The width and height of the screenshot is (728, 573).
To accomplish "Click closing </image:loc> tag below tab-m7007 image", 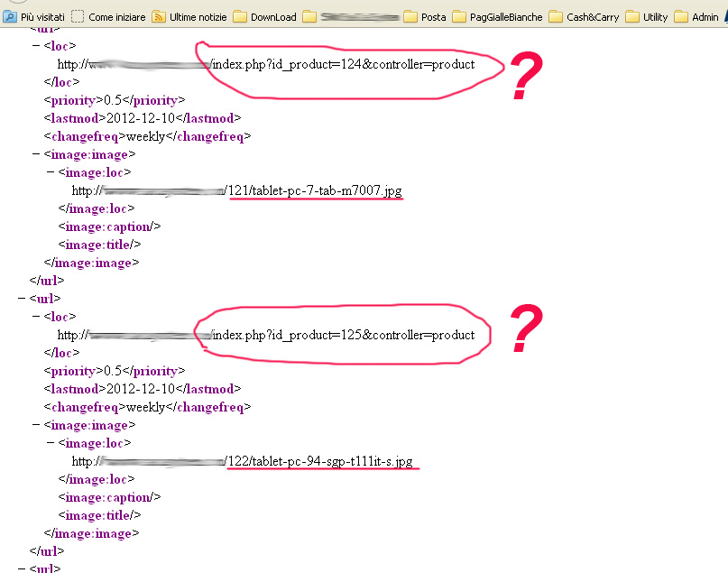I will point(97,208).
